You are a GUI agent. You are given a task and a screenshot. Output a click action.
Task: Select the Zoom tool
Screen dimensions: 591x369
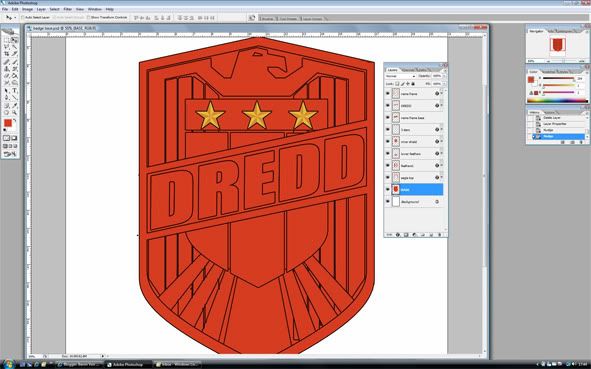tap(14, 113)
